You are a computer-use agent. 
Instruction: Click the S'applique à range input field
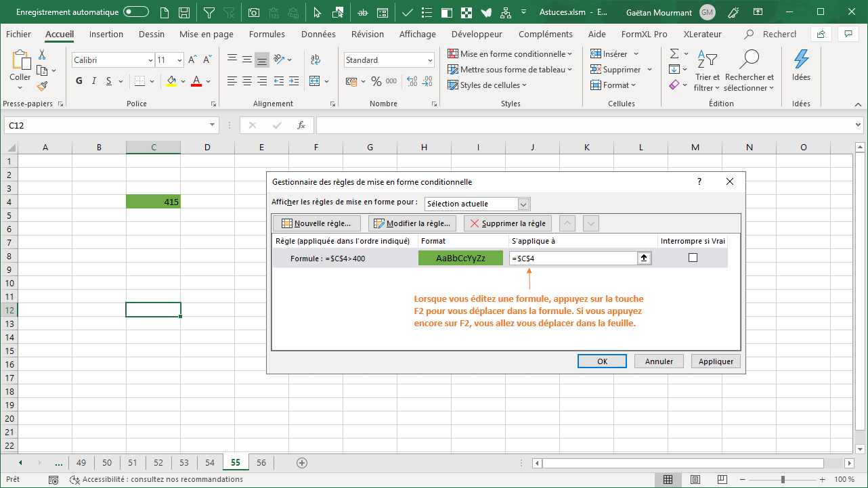pyautogui.click(x=573, y=258)
